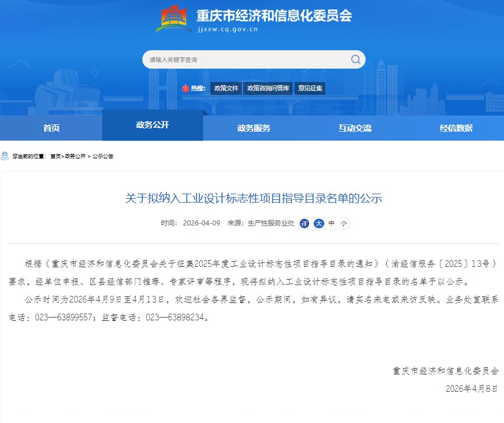Screen dimensions: 504x423
Task: Click the 公示公告 breadcrumb link
Action: point(103,156)
